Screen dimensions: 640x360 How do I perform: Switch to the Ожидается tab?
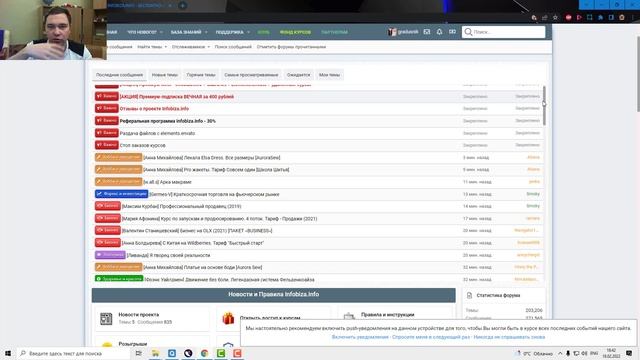point(298,75)
